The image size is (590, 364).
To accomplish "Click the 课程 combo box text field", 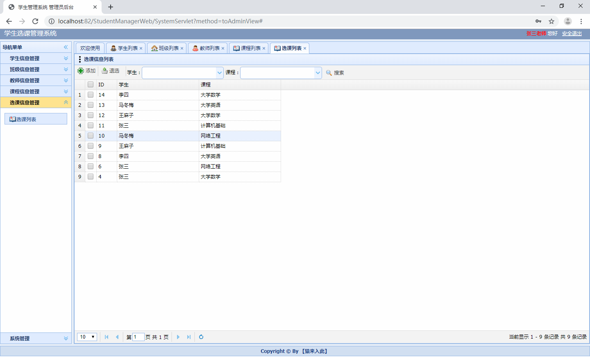I will point(277,72).
